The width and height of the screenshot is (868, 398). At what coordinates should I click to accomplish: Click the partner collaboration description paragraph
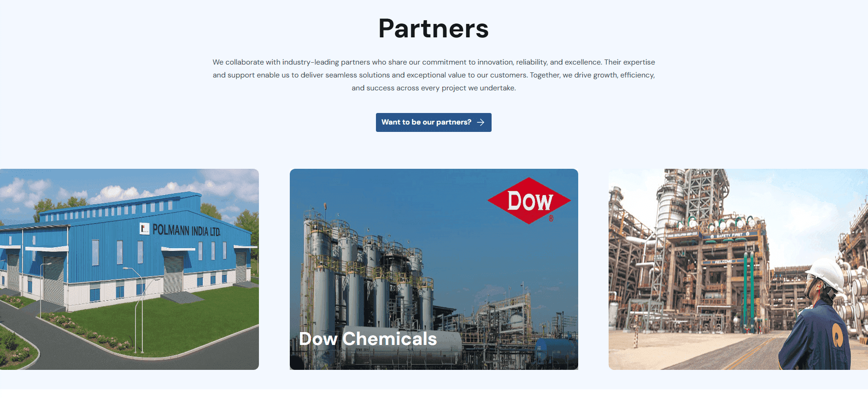pyautogui.click(x=434, y=75)
